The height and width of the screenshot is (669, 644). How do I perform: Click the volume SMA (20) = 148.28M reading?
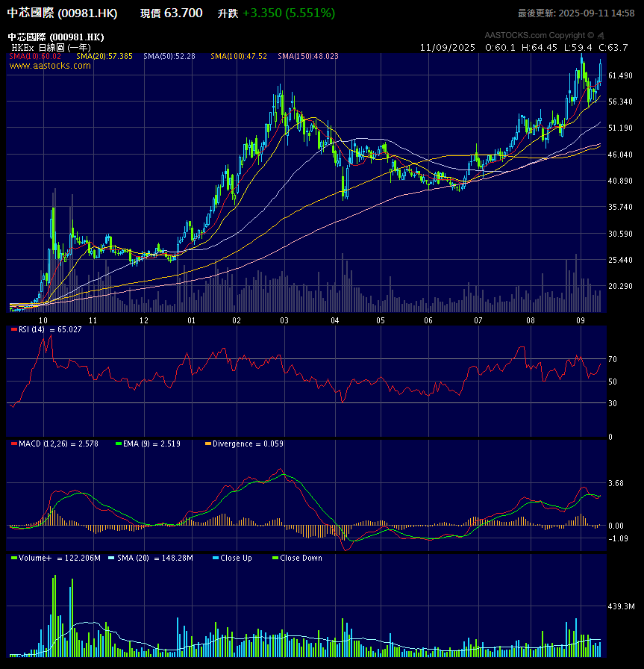tap(155, 558)
